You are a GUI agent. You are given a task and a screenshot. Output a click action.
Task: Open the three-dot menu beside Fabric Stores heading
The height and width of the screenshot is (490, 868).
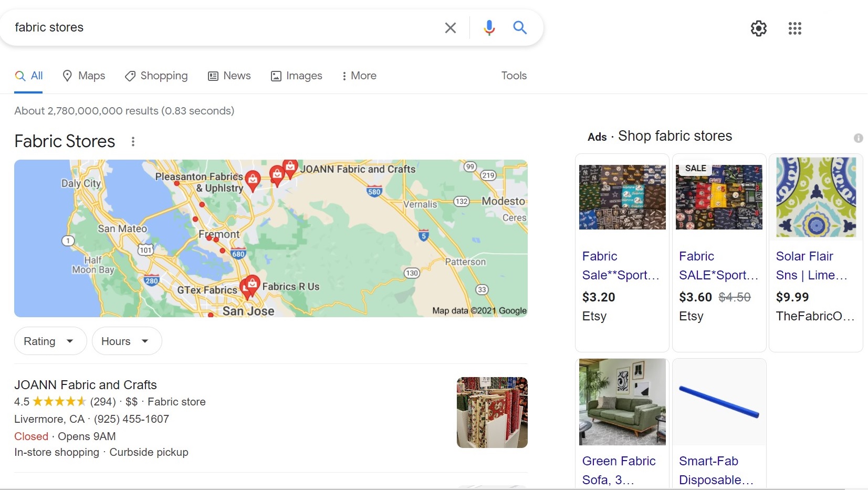tap(133, 141)
